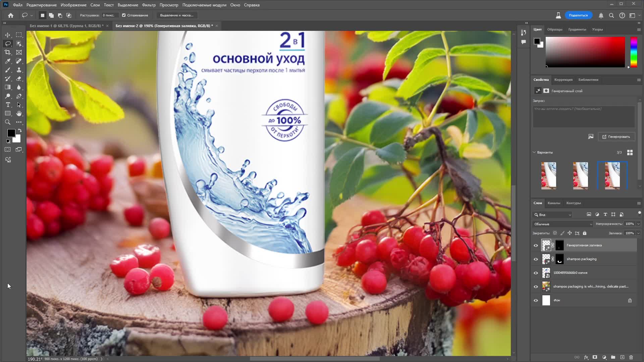Select the Crop tool
Viewport: 644px width, 362px height.
[x=8, y=52]
